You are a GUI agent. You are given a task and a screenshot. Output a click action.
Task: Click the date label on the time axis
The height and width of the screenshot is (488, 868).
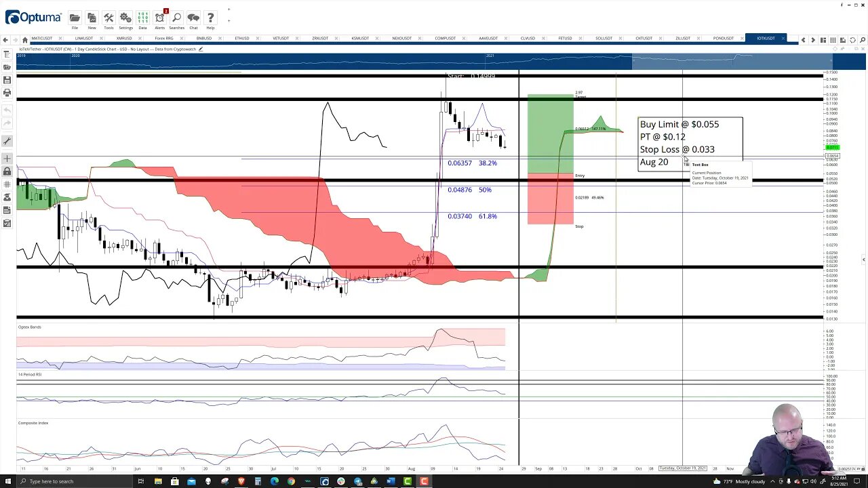tap(682, 468)
